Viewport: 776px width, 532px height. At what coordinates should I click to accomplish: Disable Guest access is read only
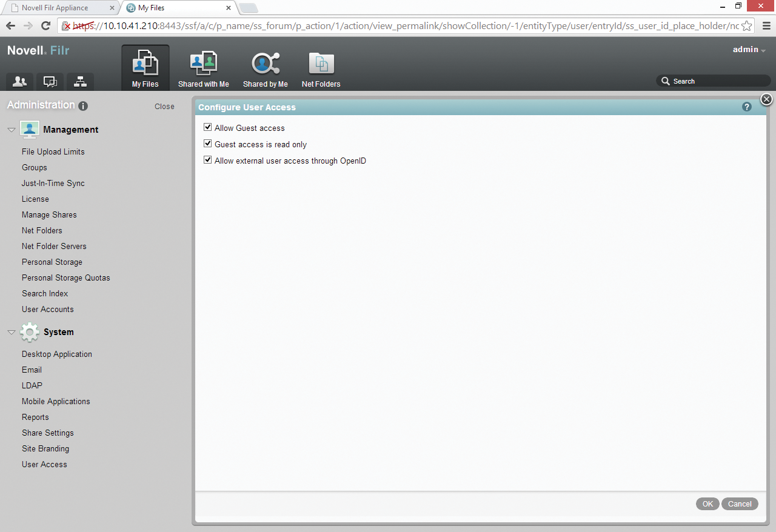pos(207,144)
